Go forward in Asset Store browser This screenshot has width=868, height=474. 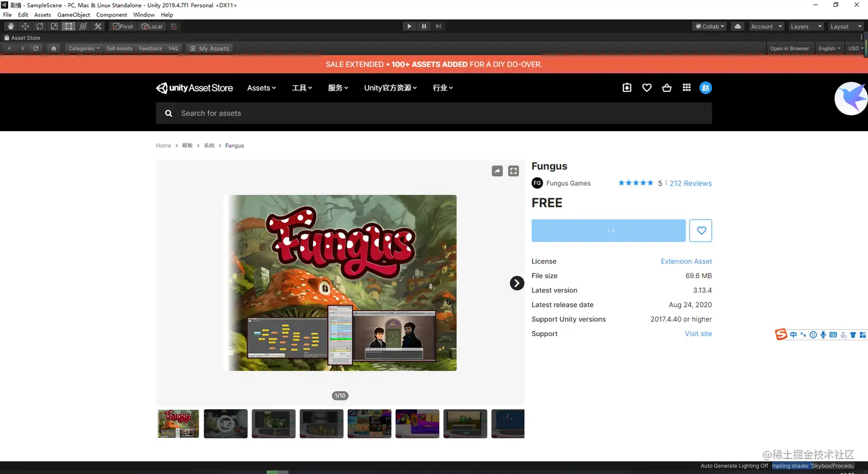point(22,48)
